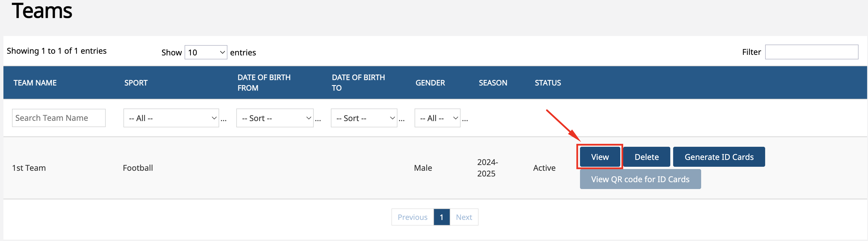Delete the 1st Team entry
868x241 pixels.
tap(646, 157)
